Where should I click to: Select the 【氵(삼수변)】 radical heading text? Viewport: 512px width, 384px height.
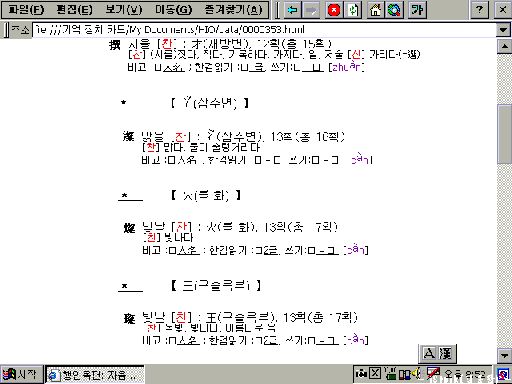coord(210,103)
